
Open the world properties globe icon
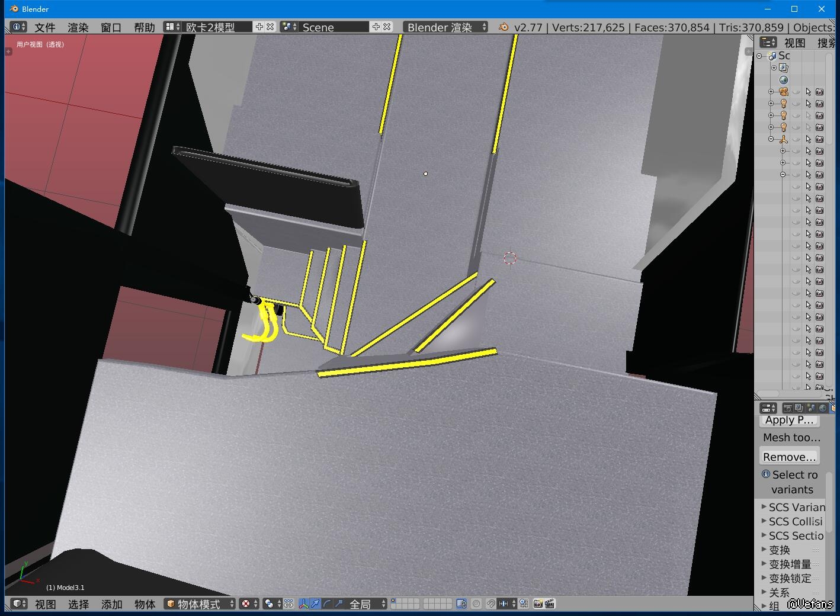click(822, 408)
